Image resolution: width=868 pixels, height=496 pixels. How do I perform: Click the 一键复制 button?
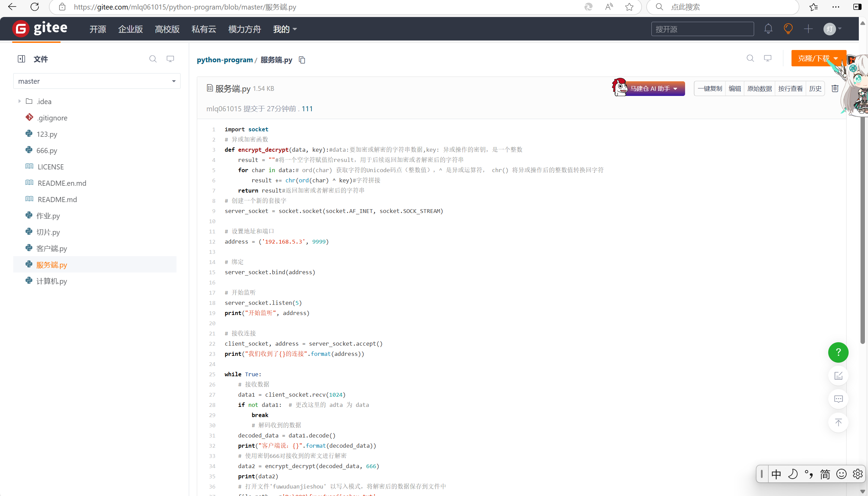pyautogui.click(x=709, y=88)
